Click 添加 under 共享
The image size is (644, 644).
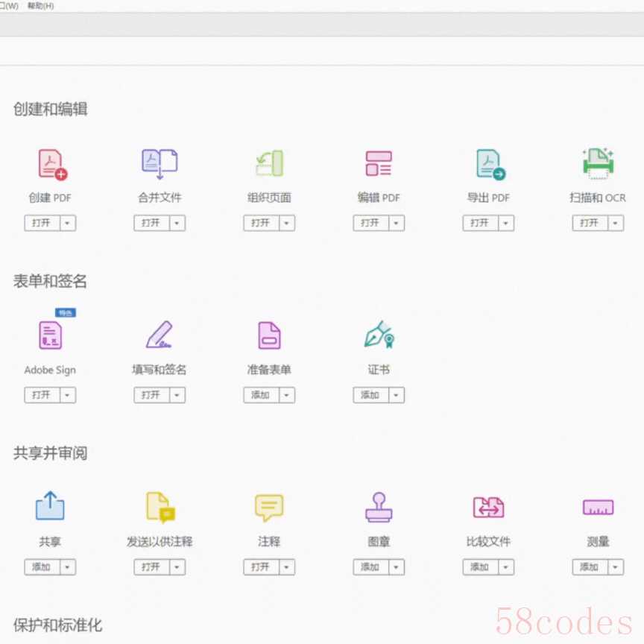pos(42,567)
